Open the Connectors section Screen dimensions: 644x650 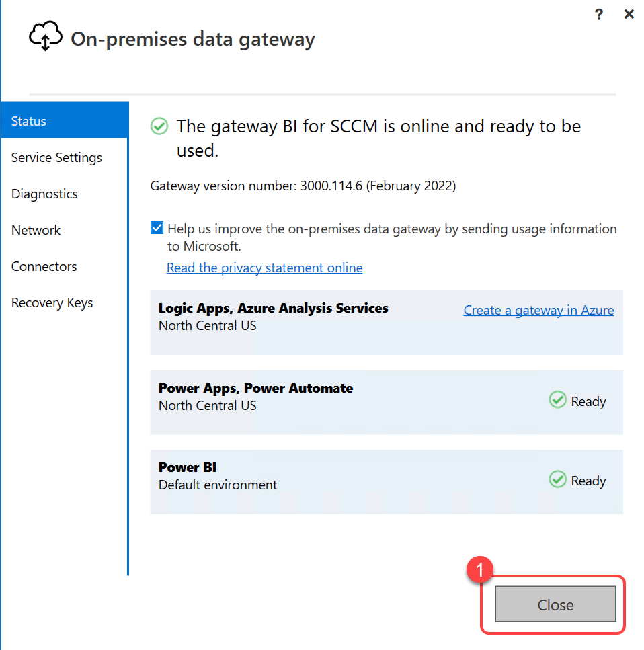click(x=44, y=266)
